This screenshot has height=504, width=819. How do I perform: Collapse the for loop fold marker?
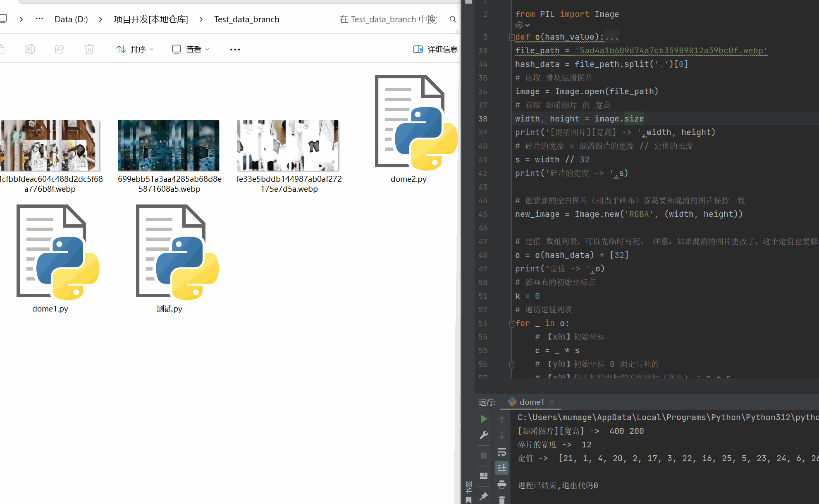click(512, 323)
